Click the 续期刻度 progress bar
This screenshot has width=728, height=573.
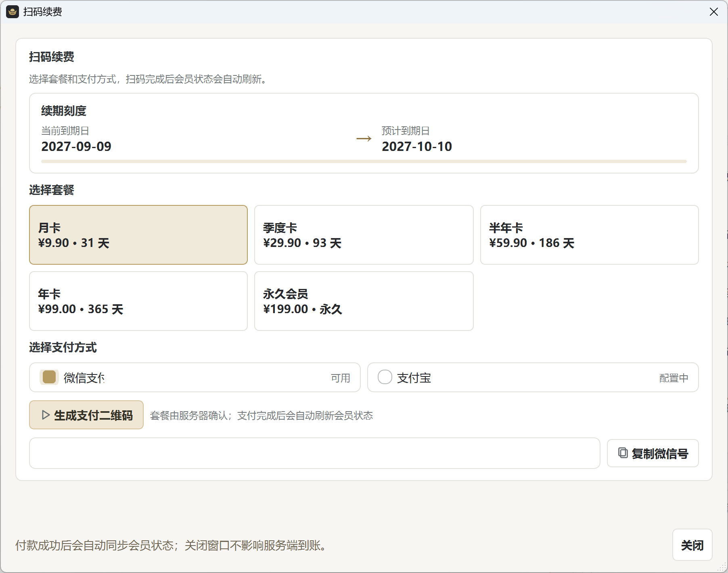[x=364, y=161]
